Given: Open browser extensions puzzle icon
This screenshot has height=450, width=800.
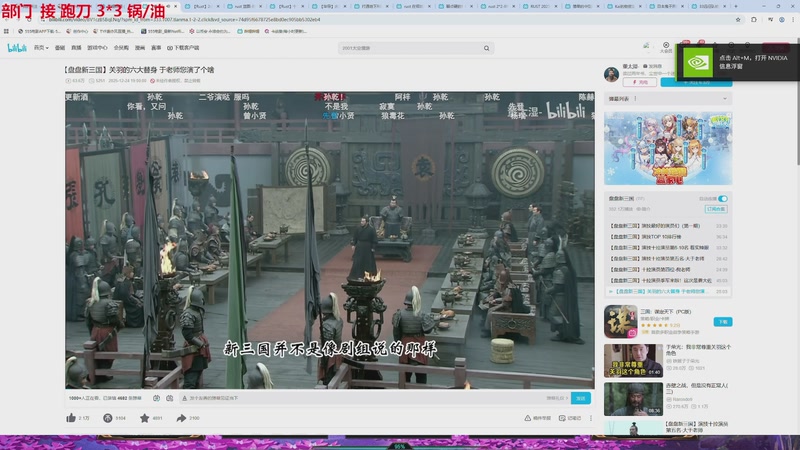Looking at the screenshot, I should pos(754,19).
